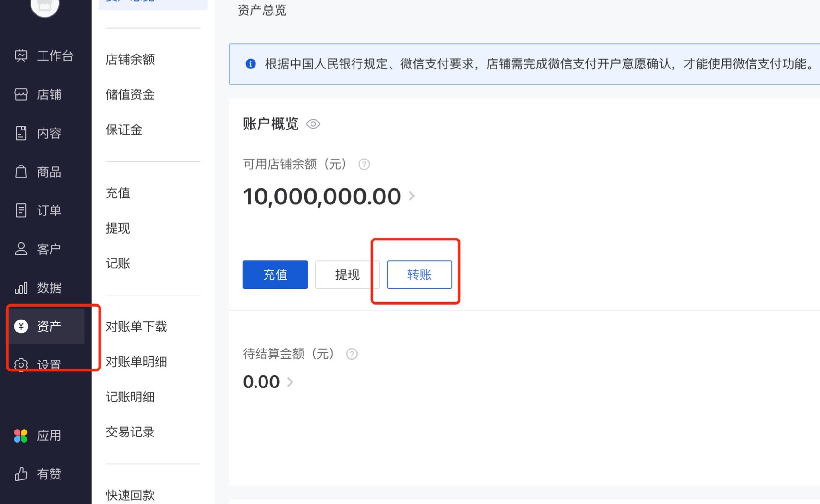Click the 工作台 workbench icon

(x=21, y=56)
